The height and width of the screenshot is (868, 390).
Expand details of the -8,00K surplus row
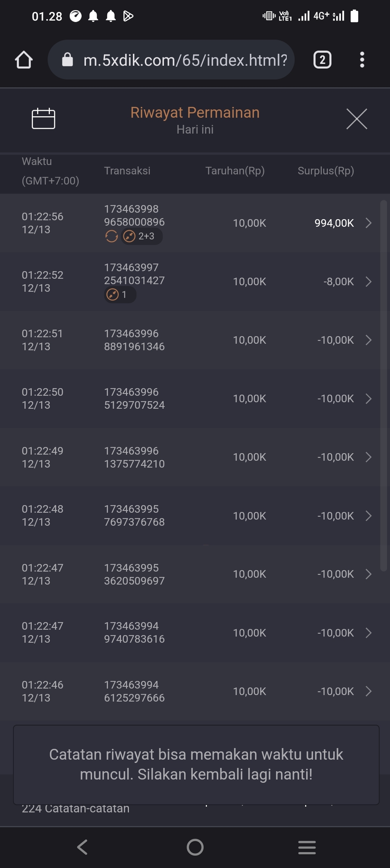point(368,282)
